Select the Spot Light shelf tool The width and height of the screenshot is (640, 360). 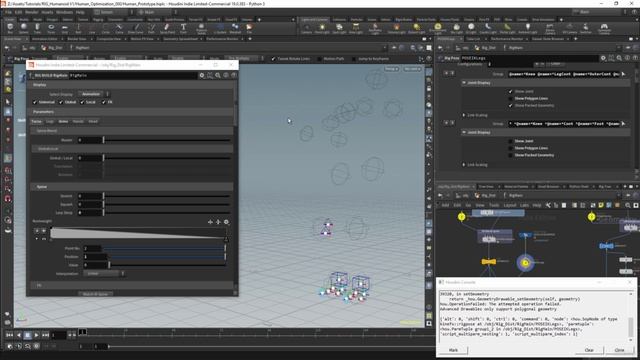tap(339, 29)
